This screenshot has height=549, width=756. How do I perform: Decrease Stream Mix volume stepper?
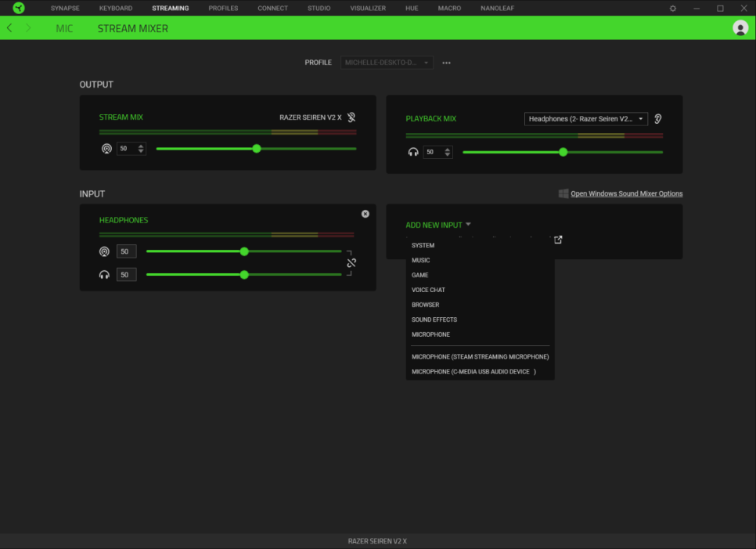pos(141,151)
